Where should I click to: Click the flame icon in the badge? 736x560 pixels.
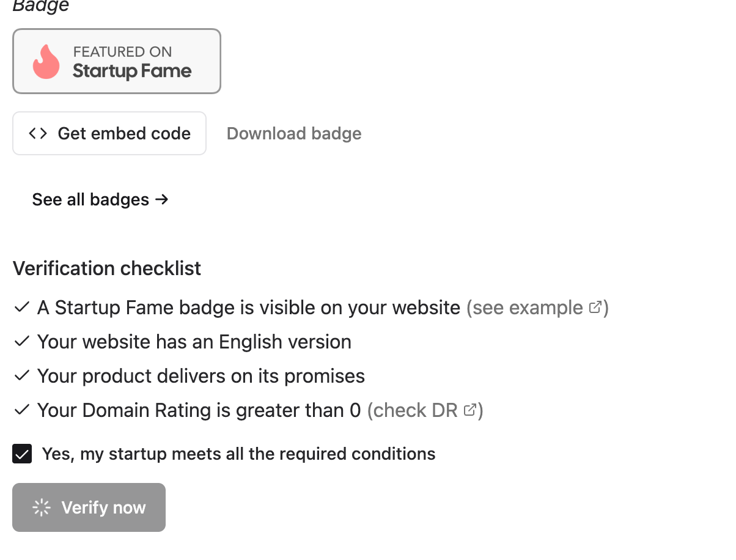[x=46, y=62]
